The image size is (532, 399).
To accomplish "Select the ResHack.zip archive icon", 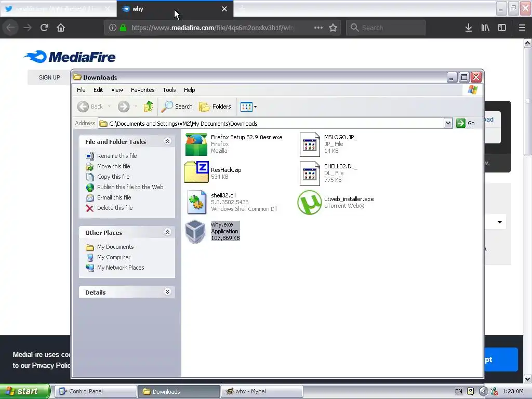I will tap(196, 172).
